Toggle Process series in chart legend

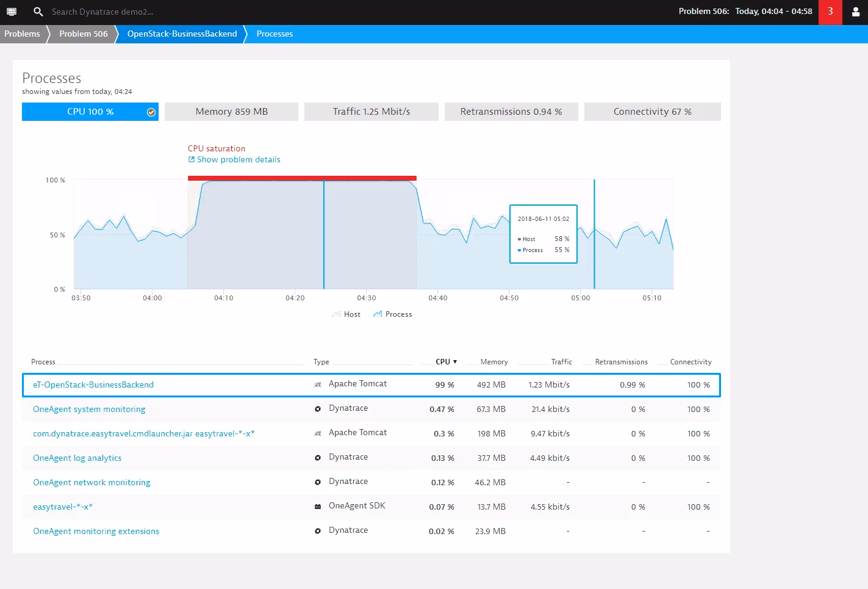click(x=392, y=314)
